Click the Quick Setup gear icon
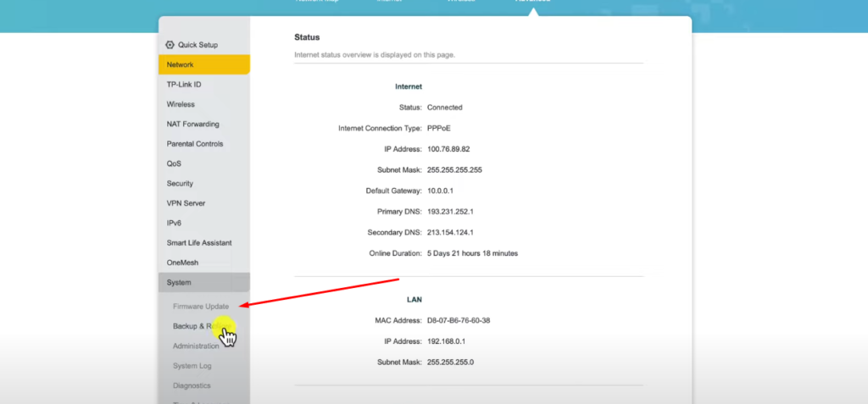Viewport: 868px width, 404px height. 170,45
